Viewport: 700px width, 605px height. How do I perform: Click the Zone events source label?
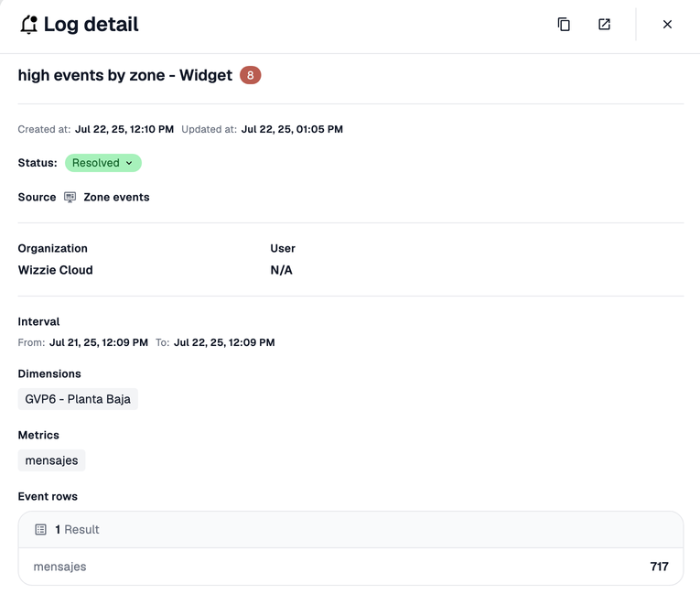point(116,197)
